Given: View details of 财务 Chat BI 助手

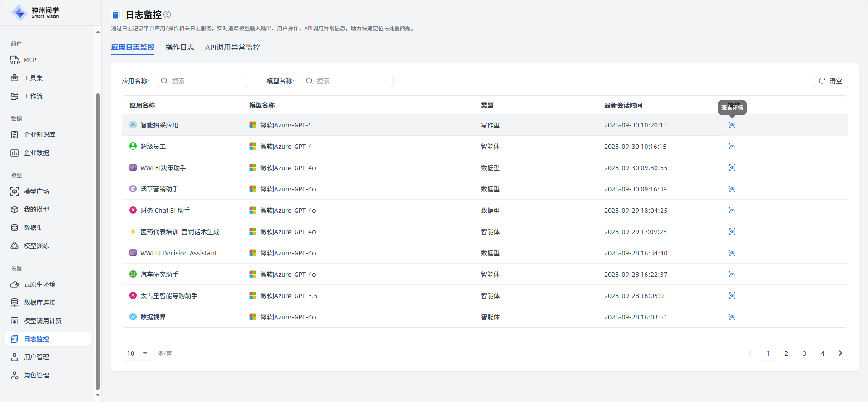Looking at the screenshot, I should (x=732, y=210).
